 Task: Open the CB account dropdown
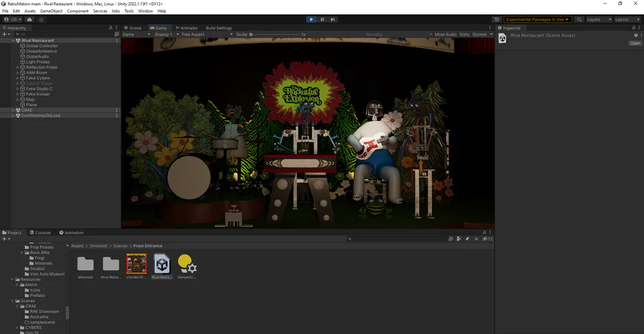click(x=13, y=19)
